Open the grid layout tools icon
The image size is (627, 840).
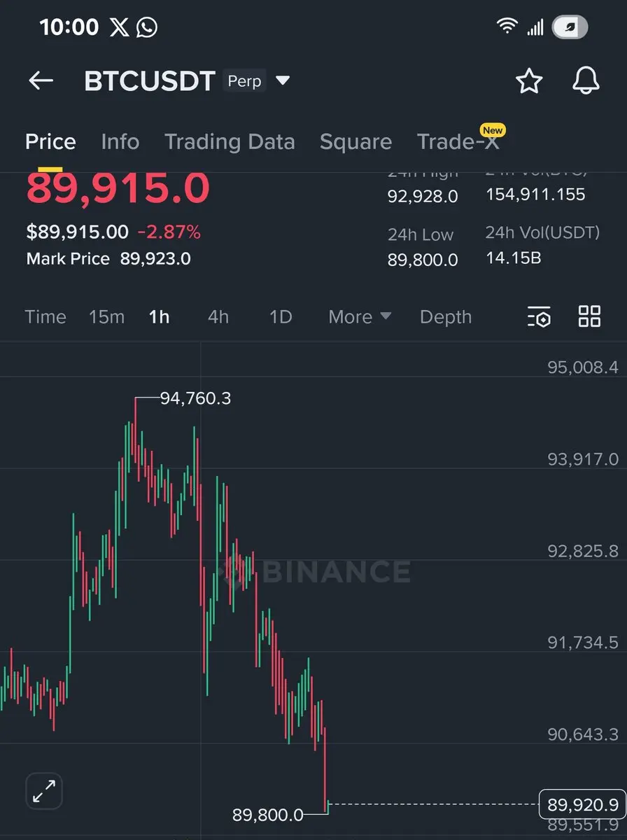tap(589, 316)
